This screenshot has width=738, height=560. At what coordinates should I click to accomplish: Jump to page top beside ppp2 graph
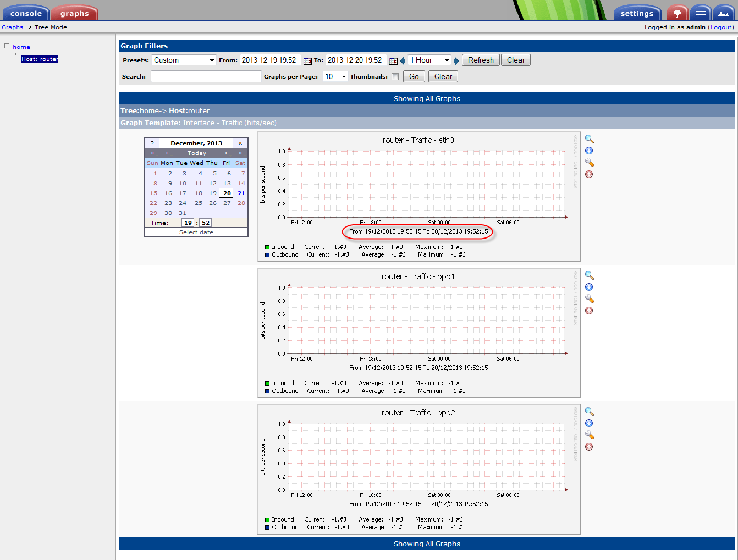click(589, 447)
